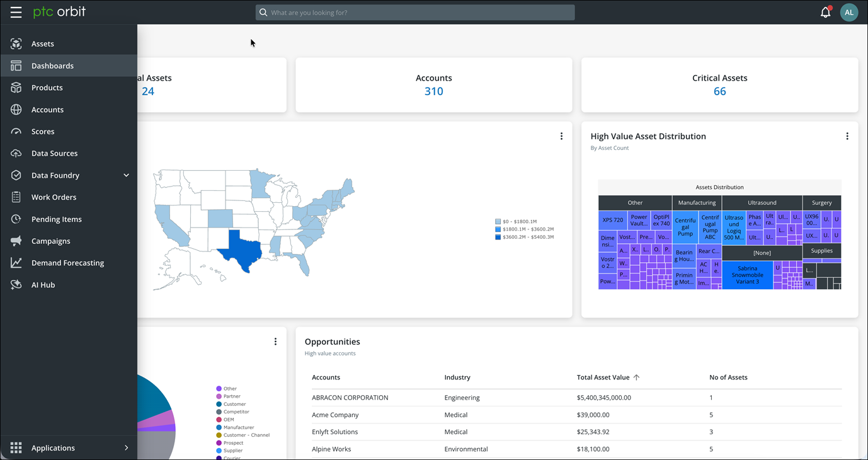Click the Accounts globe icon

click(x=16, y=110)
